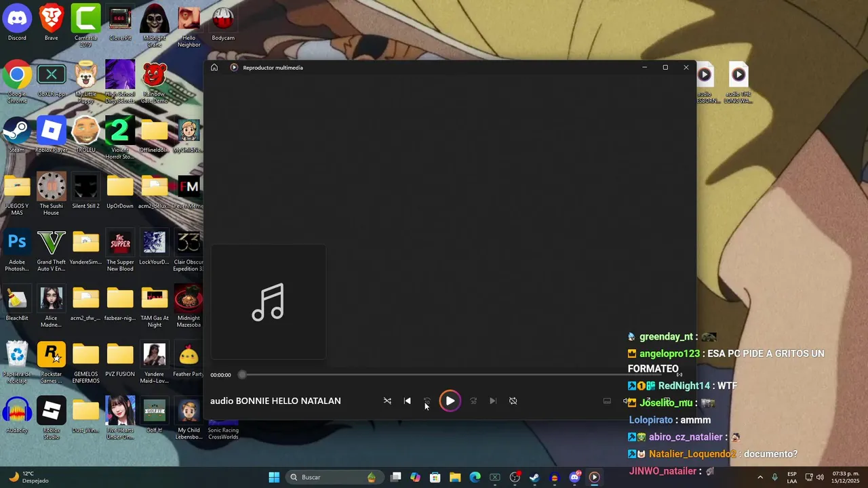Open Adobe Photoshop desktop shortcut
868x488 pixels.
coord(17,251)
